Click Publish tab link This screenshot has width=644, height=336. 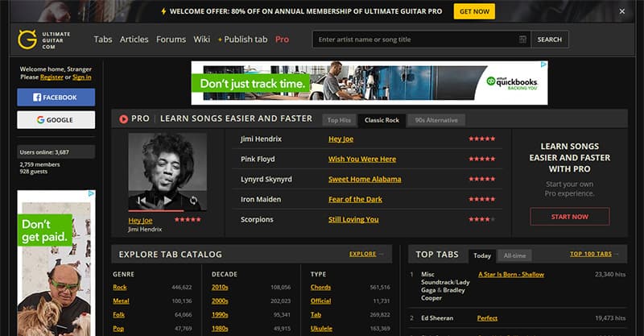point(243,39)
